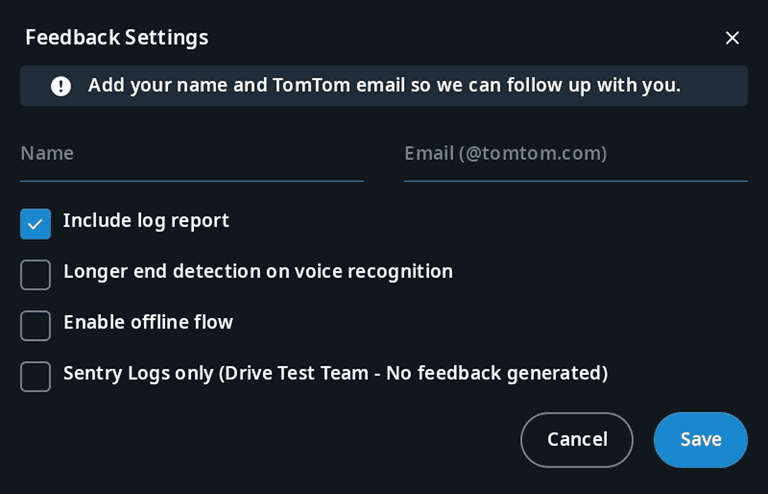The image size is (768, 494).
Task: Click the exclamation alert icon in banner
Action: (x=61, y=86)
